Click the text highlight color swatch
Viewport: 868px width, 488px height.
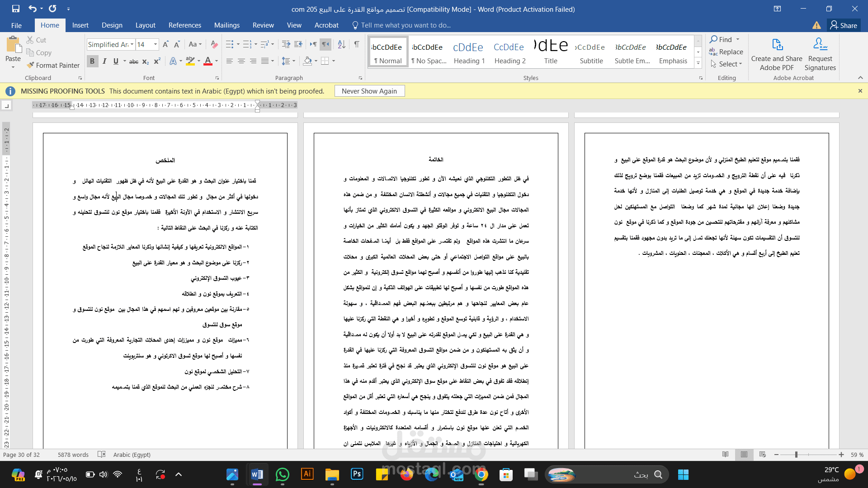(x=190, y=61)
